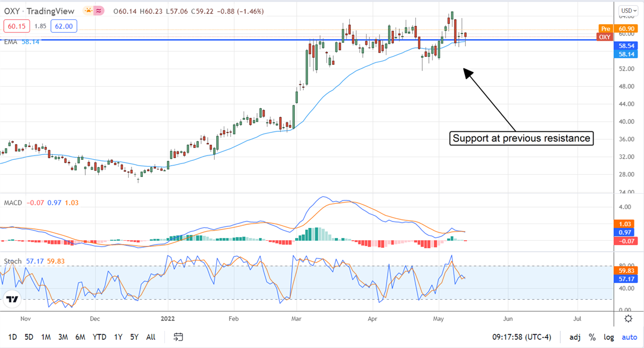This screenshot has width=644, height=348.
Task: Select the 5Y time range
Action: point(134,337)
